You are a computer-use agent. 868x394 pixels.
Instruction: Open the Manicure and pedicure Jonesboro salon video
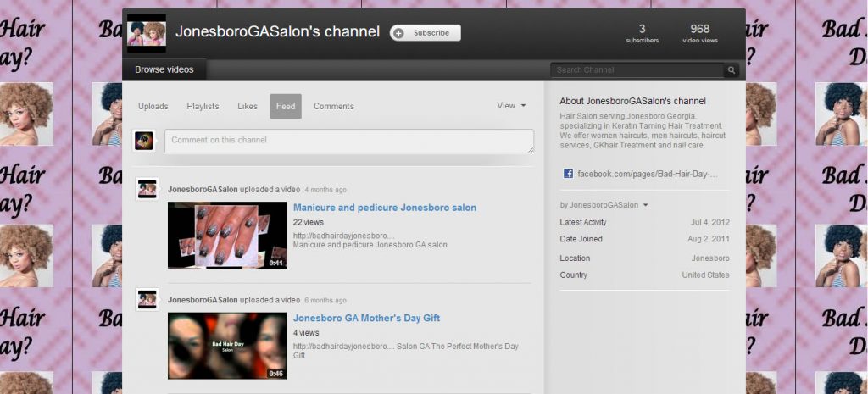(385, 208)
